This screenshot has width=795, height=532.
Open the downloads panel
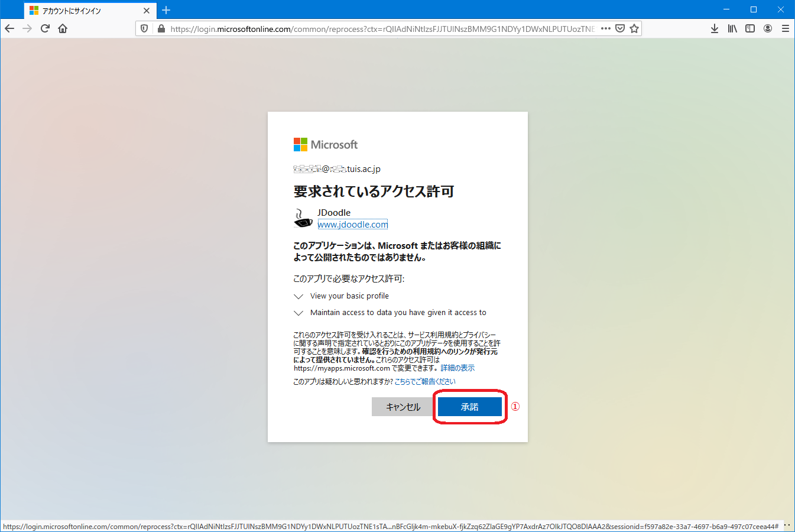(715, 28)
